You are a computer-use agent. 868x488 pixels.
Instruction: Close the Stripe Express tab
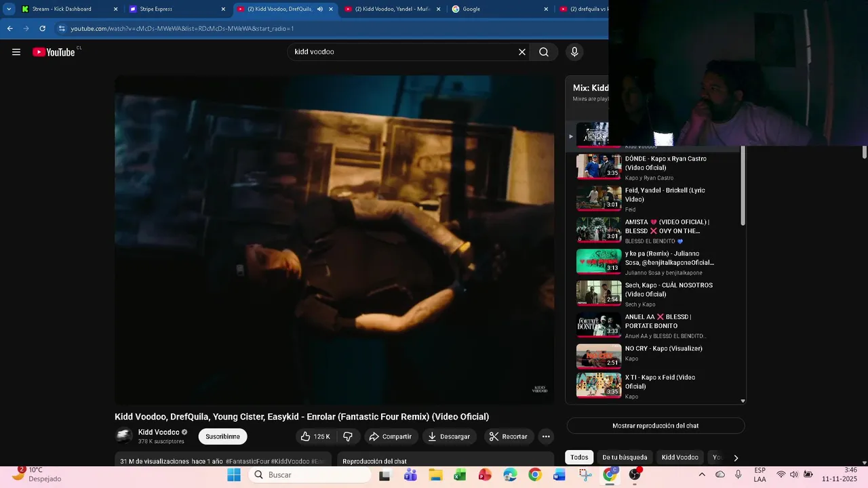(223, 9)
